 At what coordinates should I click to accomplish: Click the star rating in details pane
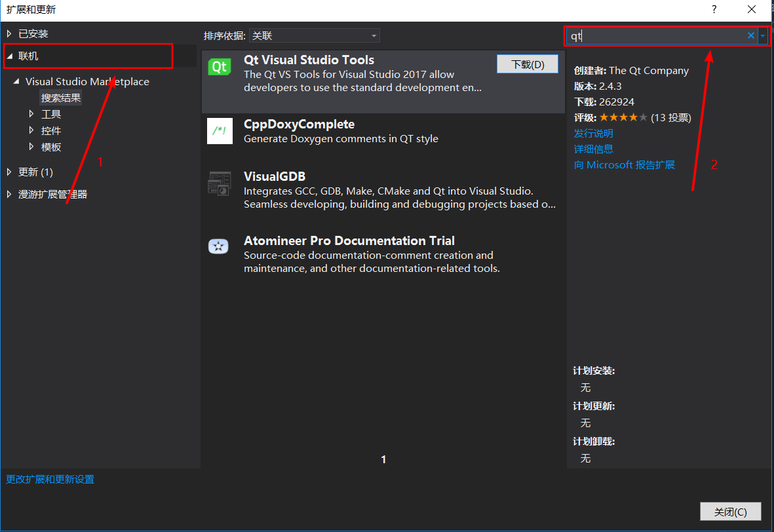point(623,117)
